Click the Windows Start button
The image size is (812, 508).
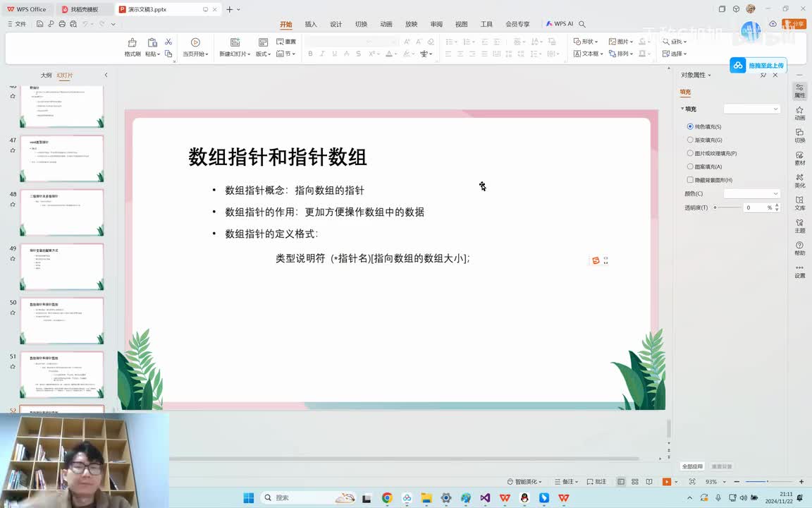pos(249,497)
